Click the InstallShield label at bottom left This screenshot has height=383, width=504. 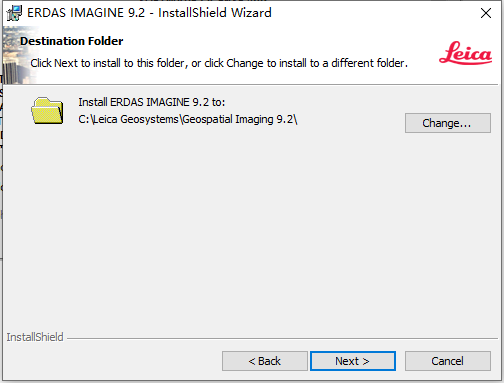pos(35,337)
